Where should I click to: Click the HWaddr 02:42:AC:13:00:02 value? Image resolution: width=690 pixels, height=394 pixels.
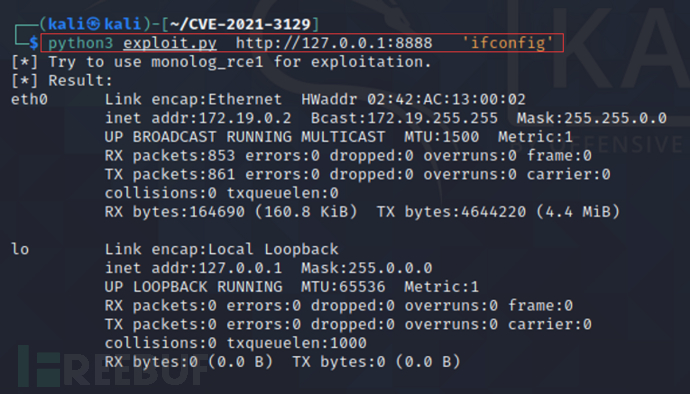[x=414, y=99]
